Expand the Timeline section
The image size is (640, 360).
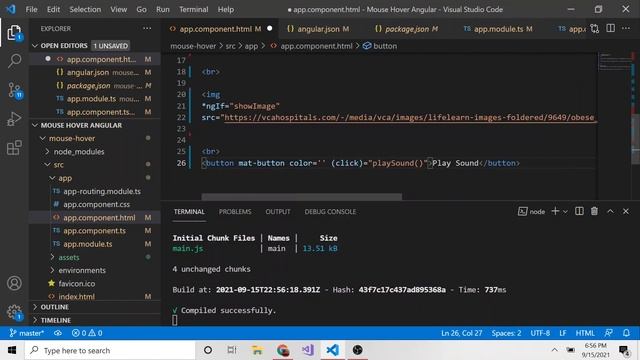[x=35, y=320]
